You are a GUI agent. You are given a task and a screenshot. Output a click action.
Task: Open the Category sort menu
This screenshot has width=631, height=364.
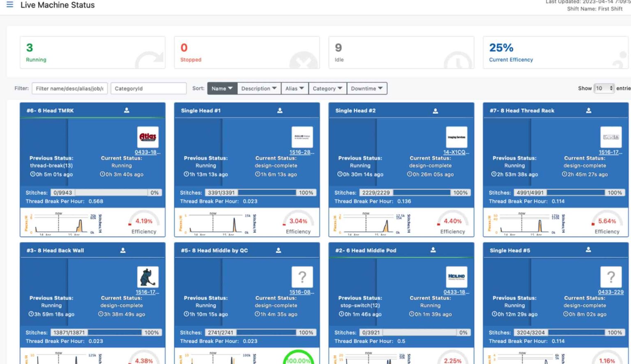click(327, 88)
